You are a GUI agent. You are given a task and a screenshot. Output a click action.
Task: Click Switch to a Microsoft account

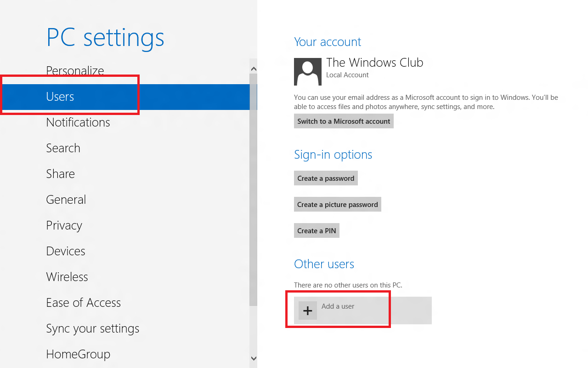point(344,121)
